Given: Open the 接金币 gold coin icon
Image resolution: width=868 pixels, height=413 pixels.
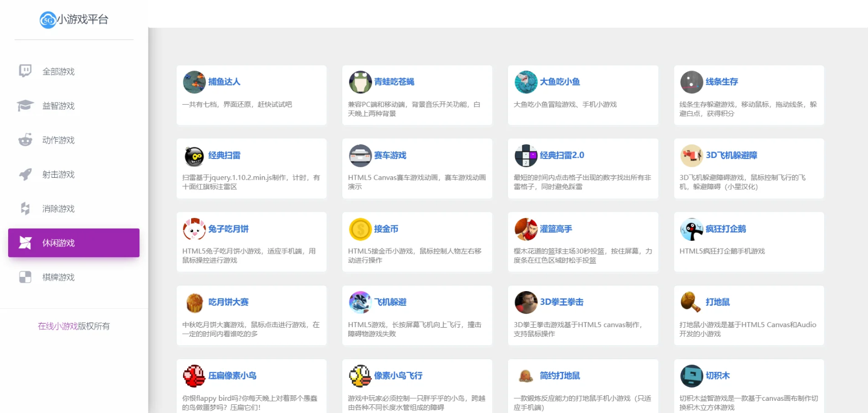Looking at the screenshot, I should (360, 230).
